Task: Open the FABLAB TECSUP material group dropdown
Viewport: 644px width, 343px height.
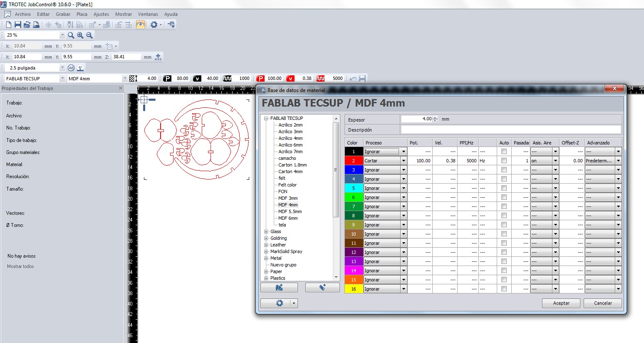Action: click(x=62, y=79)
